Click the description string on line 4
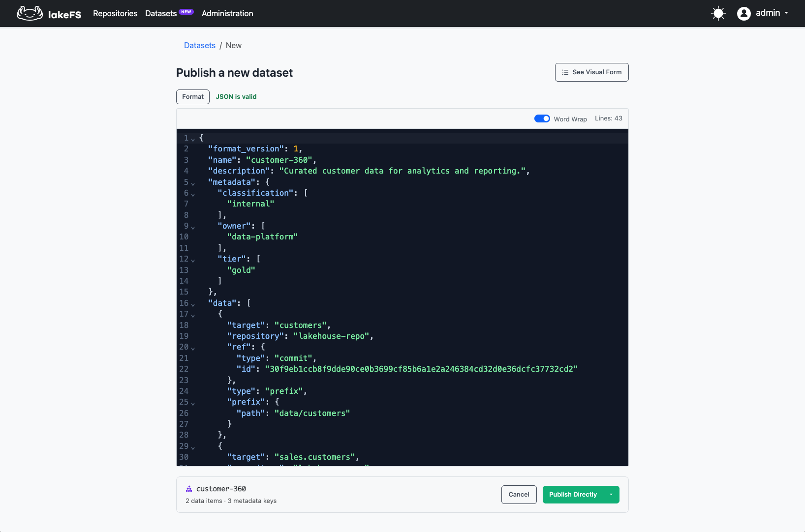Viewport: 805px width, 532px height. pyautogui.click(x=402, y=171)
